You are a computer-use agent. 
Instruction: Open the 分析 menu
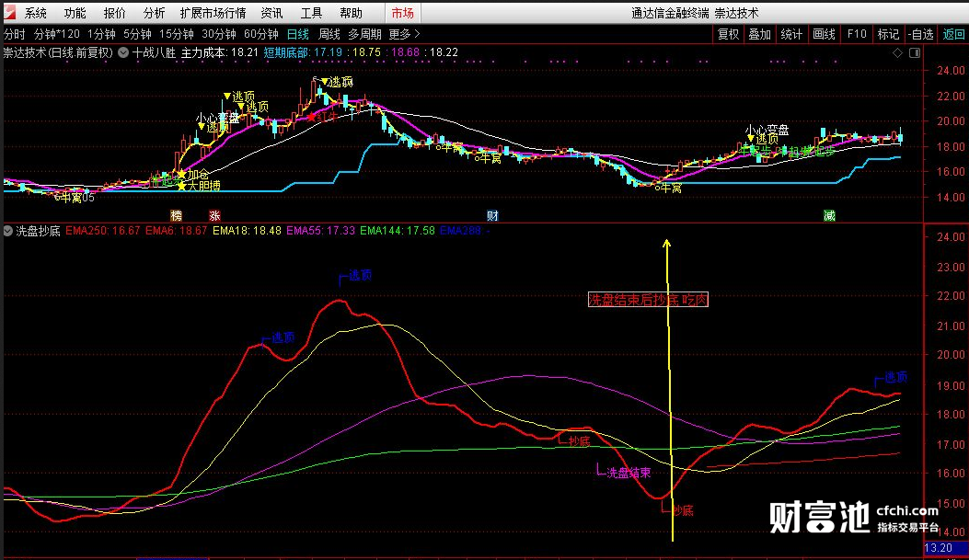pos(155,13)
